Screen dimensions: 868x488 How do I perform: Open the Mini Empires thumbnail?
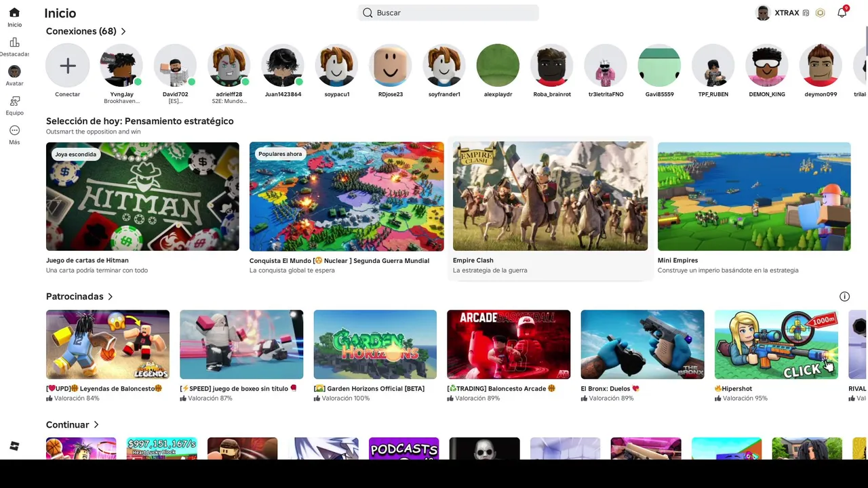(754, 197)
